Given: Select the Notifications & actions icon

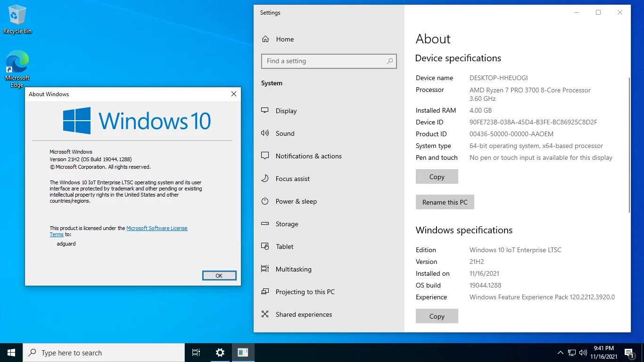Looking at the screenshot, I should pos(265,156).
